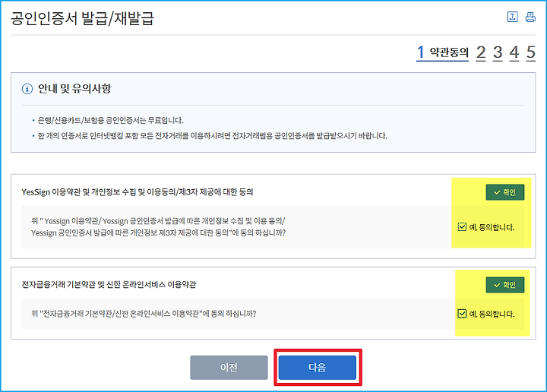This screenshot has height=392, width=547.
Task: Click 확인 button for YesSign 이용약관
Action: pos(504,192)
